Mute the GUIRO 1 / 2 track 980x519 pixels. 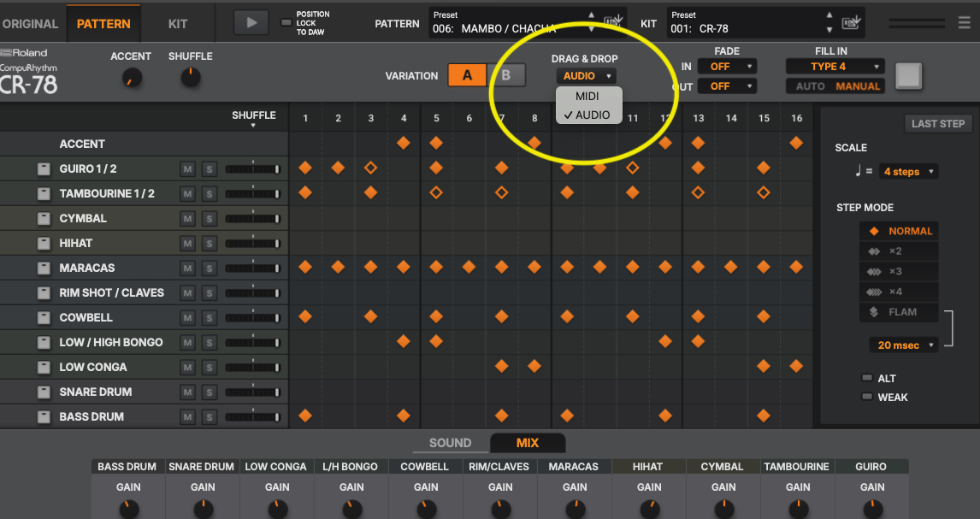point(186,169)
